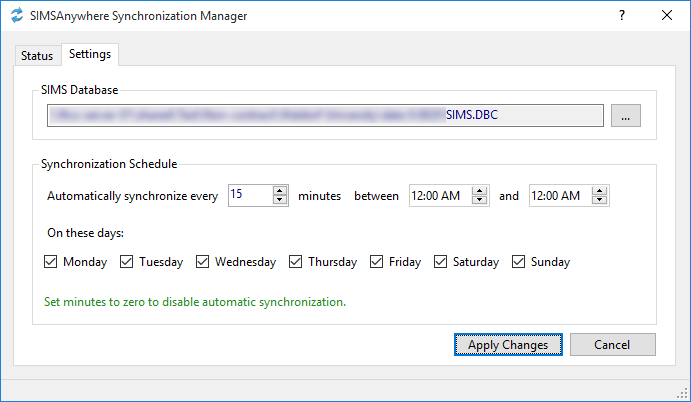Viewport: 691px width, 402px height.
Task: Increase the end time value
Action: click(x=599, y=190)
